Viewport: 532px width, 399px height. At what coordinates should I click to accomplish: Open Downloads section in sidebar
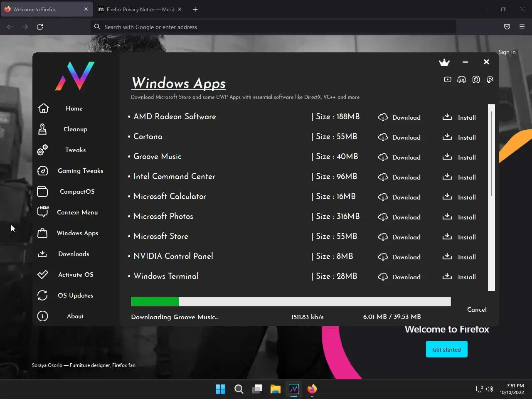point(74,254)
